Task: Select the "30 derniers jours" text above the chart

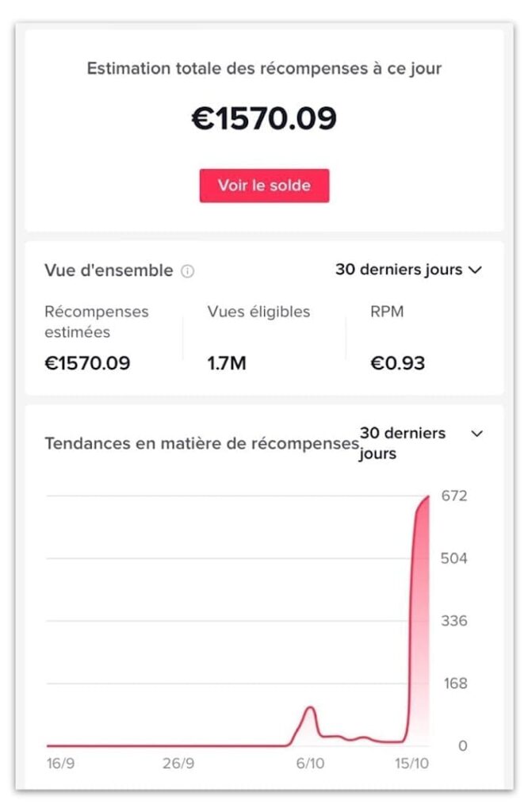Action: click(x=403, y=443)
